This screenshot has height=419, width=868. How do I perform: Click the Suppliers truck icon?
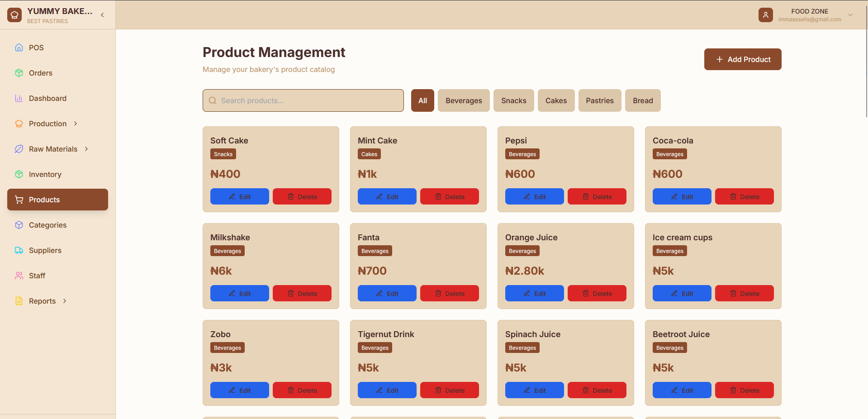(19, 250)
